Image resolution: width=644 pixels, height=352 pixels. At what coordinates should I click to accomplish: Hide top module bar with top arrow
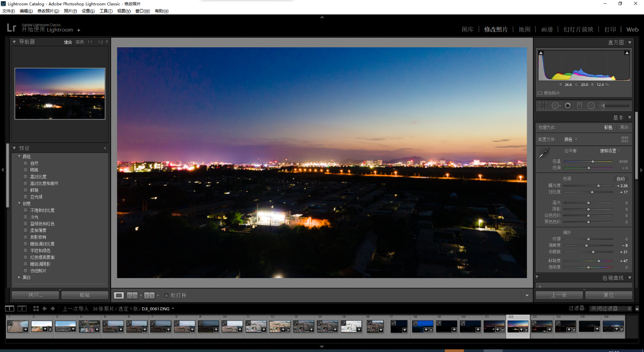(x=322, y=17)
